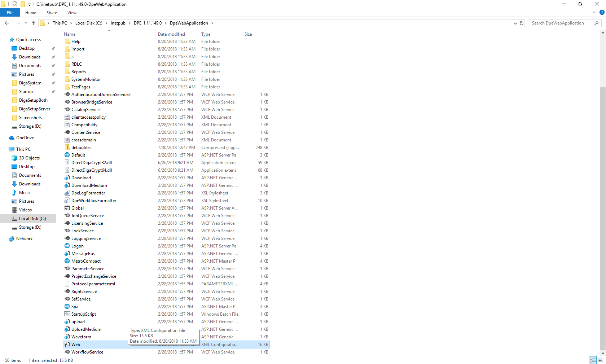Open the Share ribbon tab
606x364 pixels.
click(52, 13)
